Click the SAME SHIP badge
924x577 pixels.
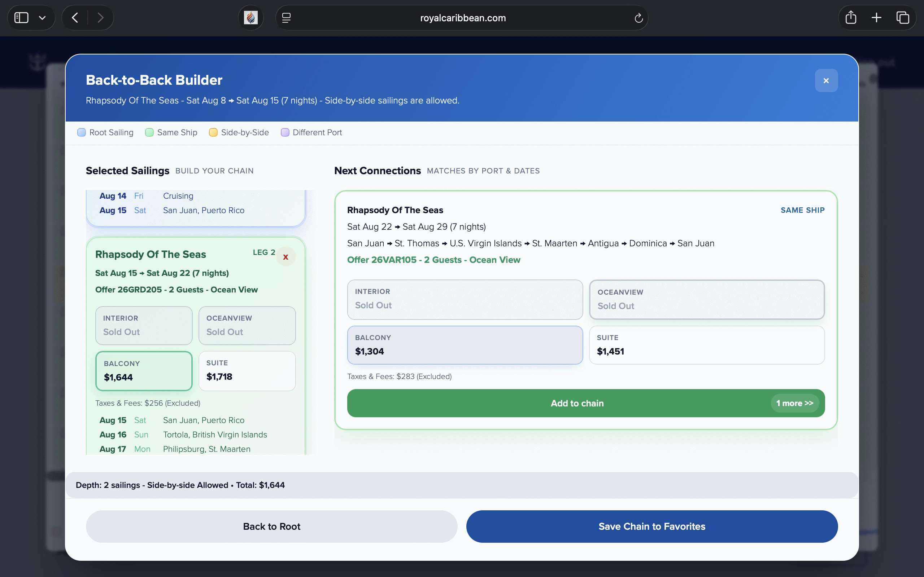click(802, 210)
